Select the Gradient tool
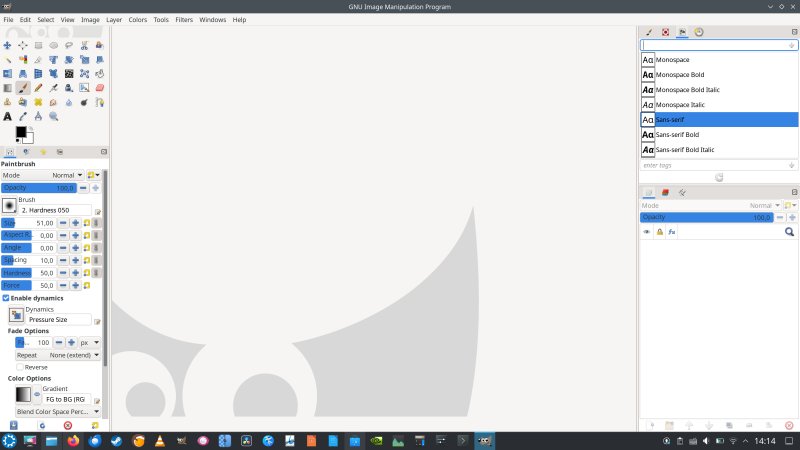The image size is (800, 450). coord(7,88)
